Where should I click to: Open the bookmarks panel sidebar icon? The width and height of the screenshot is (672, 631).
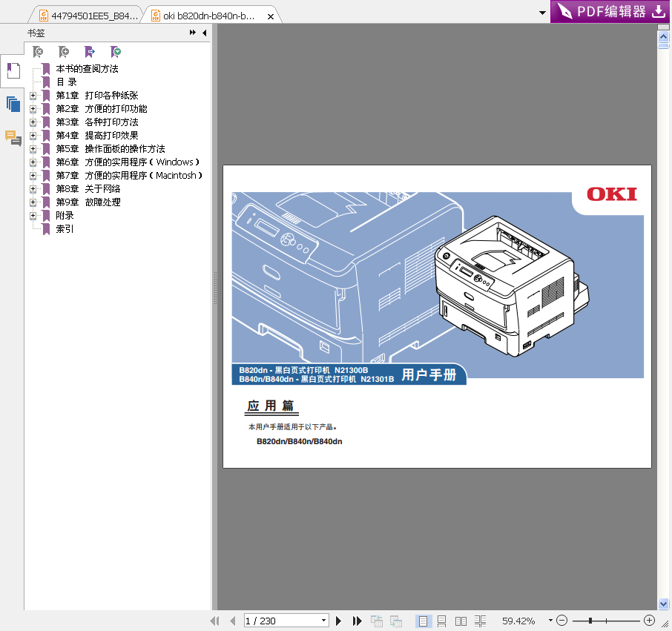click(13, 70)
